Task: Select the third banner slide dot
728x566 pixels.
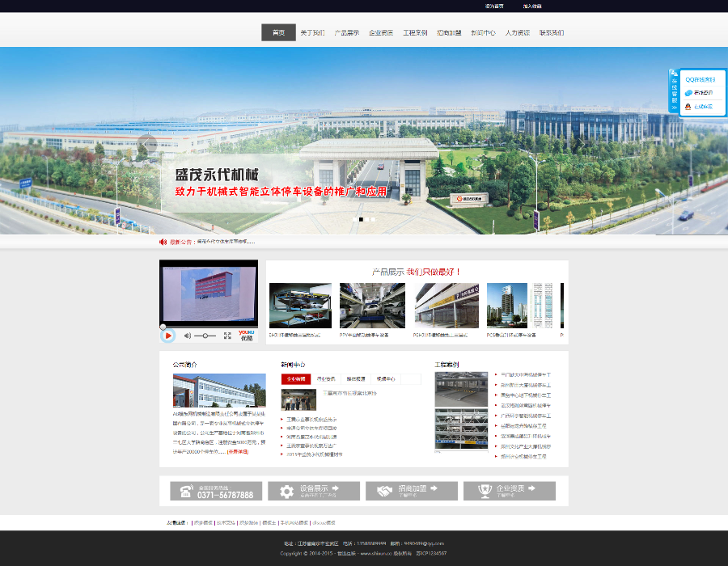Action: (x=367, y=219)
